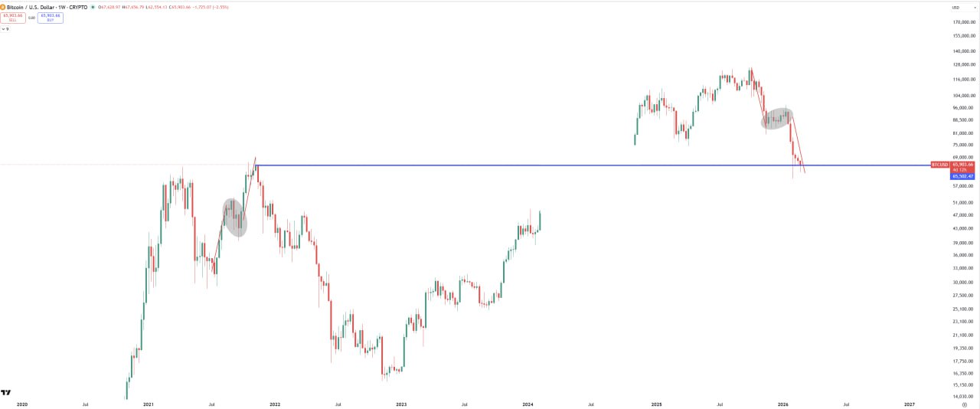
Task: Click the blue 65,502.47 price label
Action: point(962,176)
